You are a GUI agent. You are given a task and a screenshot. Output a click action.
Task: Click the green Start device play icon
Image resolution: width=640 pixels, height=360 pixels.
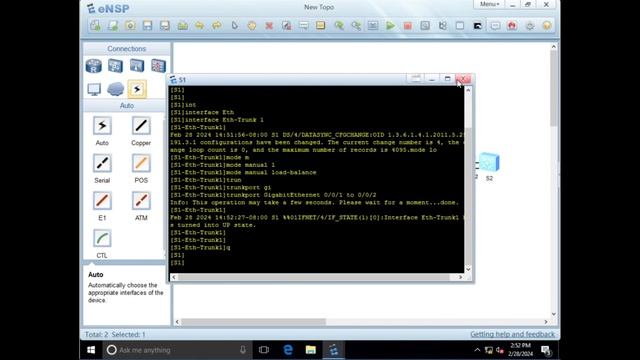pyautogui.click(x=390, y=25)
